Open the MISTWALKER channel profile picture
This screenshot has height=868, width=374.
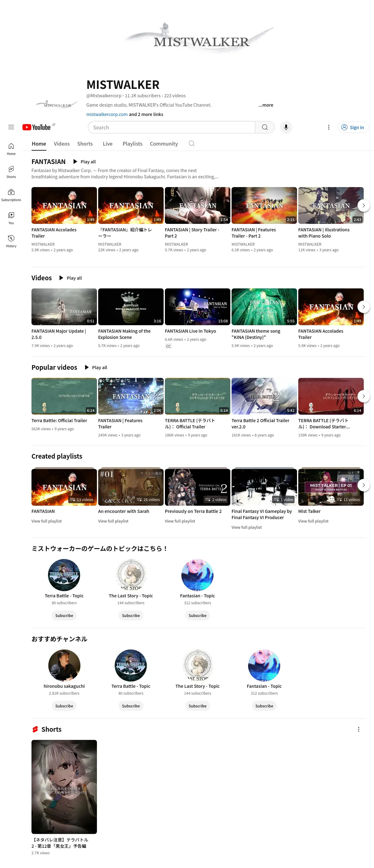click(57, 105)
